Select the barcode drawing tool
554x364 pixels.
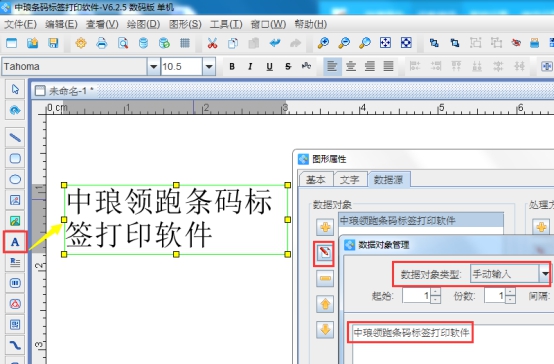(15, 283)
